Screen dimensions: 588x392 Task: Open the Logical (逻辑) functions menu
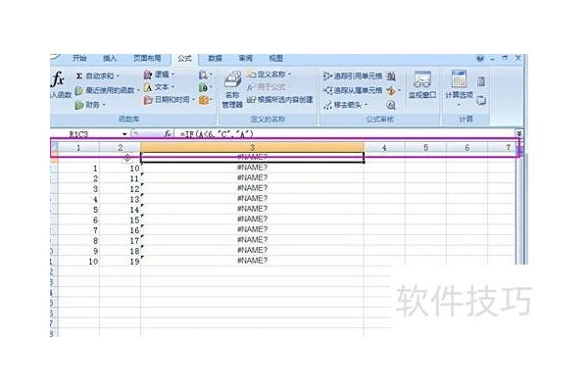click(x=160, y=74)
